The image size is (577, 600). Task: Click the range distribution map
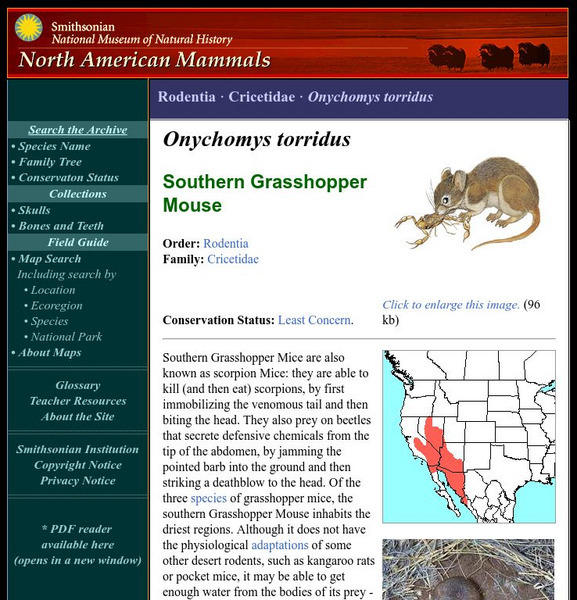[469, 437]
